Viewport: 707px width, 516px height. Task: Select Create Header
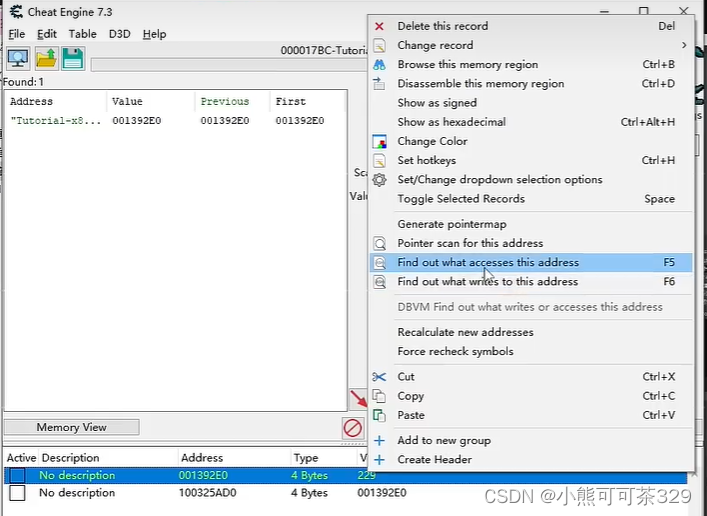531,460
